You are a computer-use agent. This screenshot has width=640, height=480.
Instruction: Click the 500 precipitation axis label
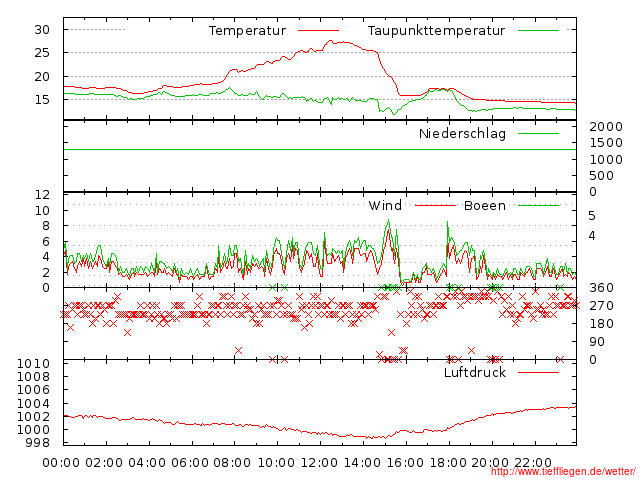click(x=602, y=176)
